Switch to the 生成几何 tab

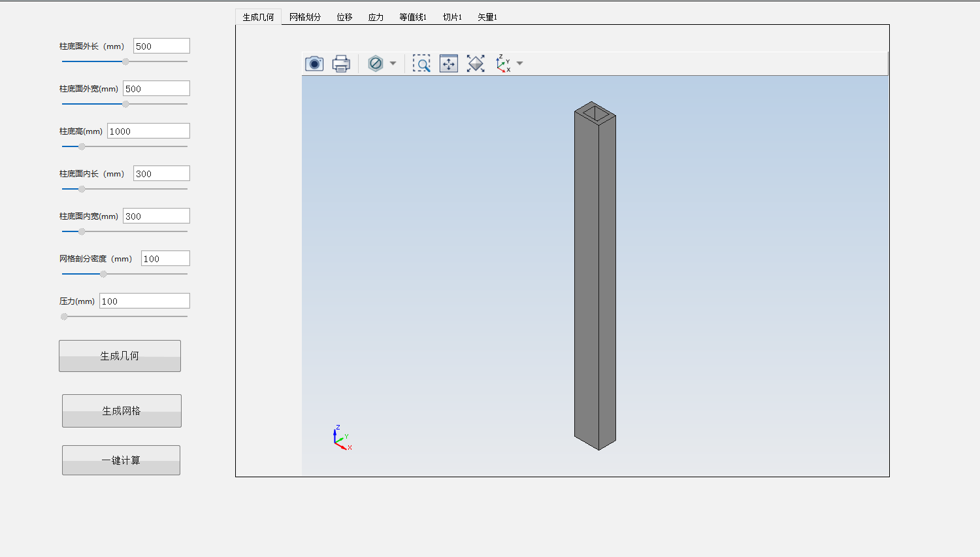pos(258,17)
